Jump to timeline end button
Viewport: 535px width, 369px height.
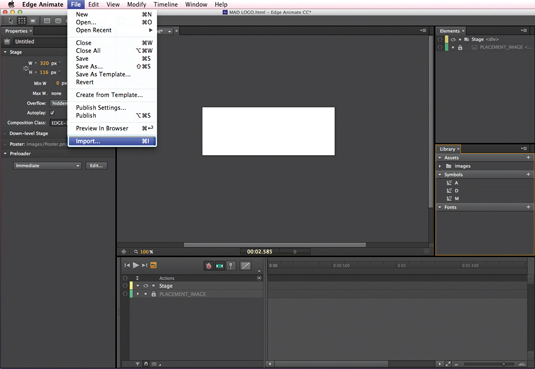pyautogui.click(x=145, y=265)
